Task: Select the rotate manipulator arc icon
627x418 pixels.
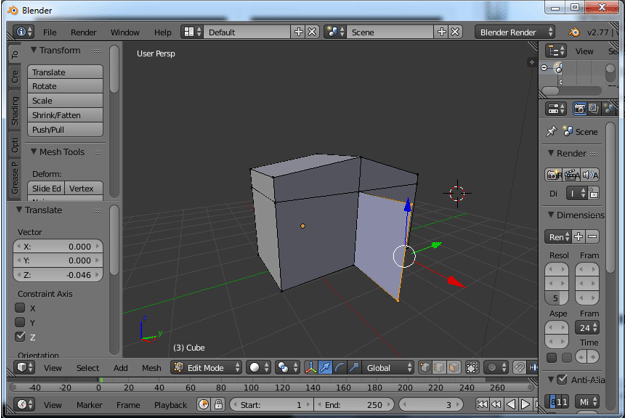Action: 339,367
